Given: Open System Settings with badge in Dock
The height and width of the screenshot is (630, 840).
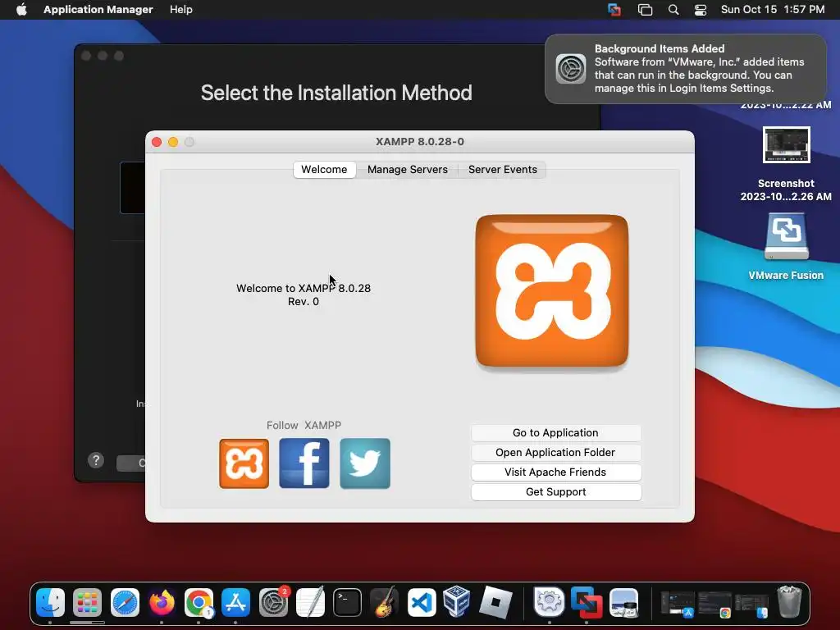Looking at the screenshot, I should click(273, 603).
